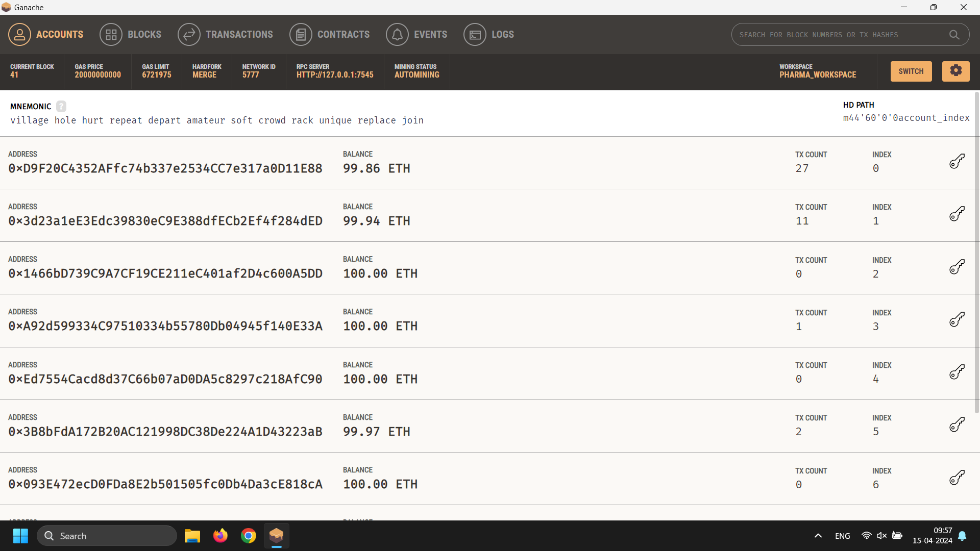
Task: Click the mnemonic help question mark
Action: [61, 106]
